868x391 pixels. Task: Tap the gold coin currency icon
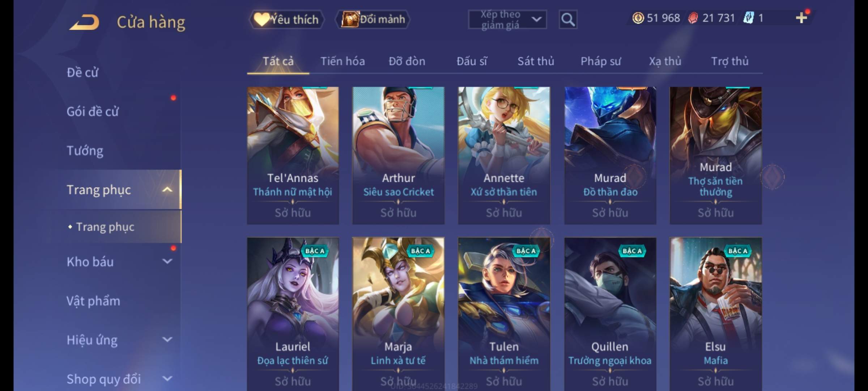coord(638,18)
